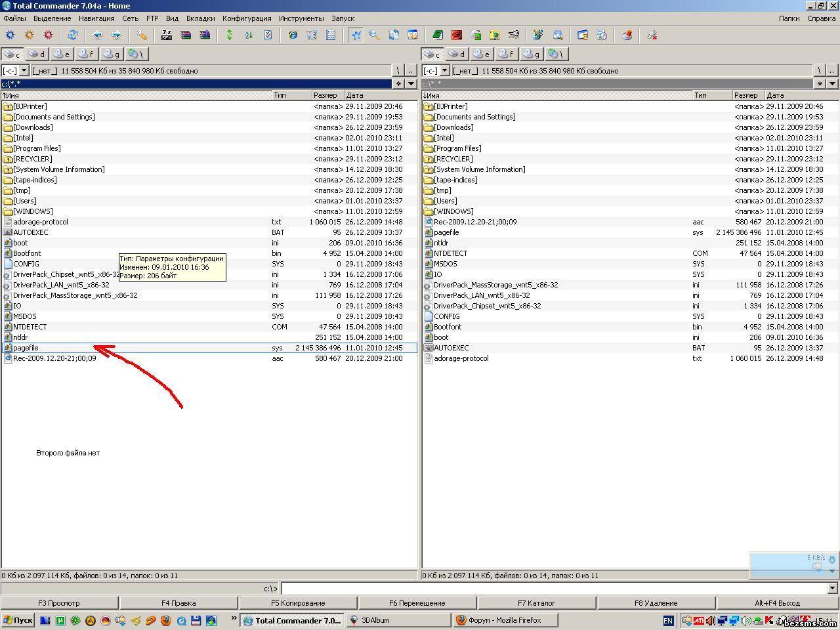Viewport: 840px width, 630px height.
Task: Open left panel favorites asterisk button
Action: point(398,83)
